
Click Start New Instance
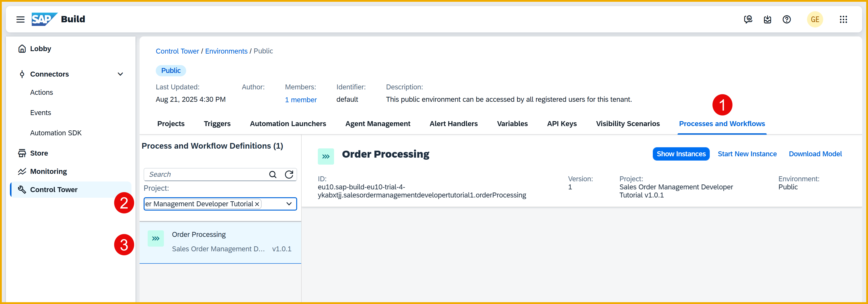(747, 154)
